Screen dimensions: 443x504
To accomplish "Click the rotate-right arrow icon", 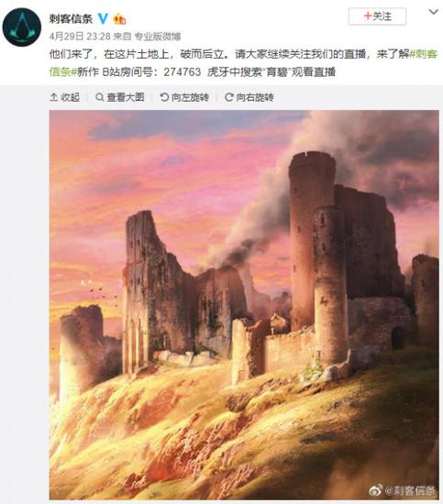I will tap(228, 97).
